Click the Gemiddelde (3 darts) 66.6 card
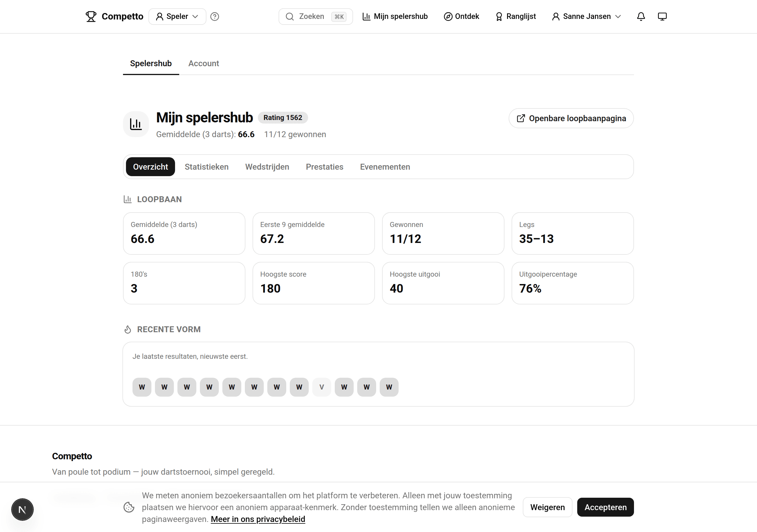Image resolution: width=757 pixels, height=532 pixels. tap(184, 233)
